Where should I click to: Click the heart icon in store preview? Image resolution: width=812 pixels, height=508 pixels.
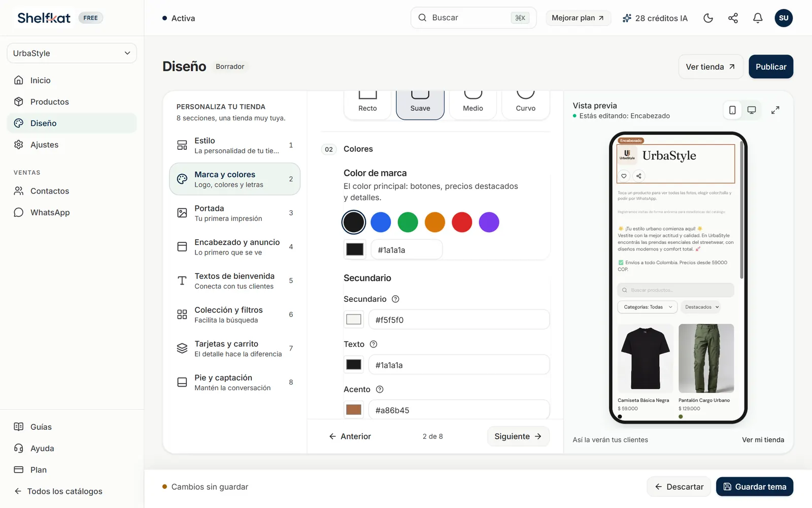tap(624, 176)
